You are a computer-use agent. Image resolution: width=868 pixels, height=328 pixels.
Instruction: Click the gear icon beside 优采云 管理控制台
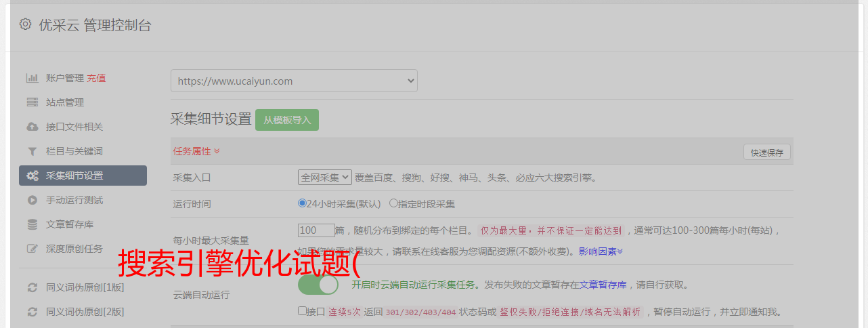(x=25, y=24)
